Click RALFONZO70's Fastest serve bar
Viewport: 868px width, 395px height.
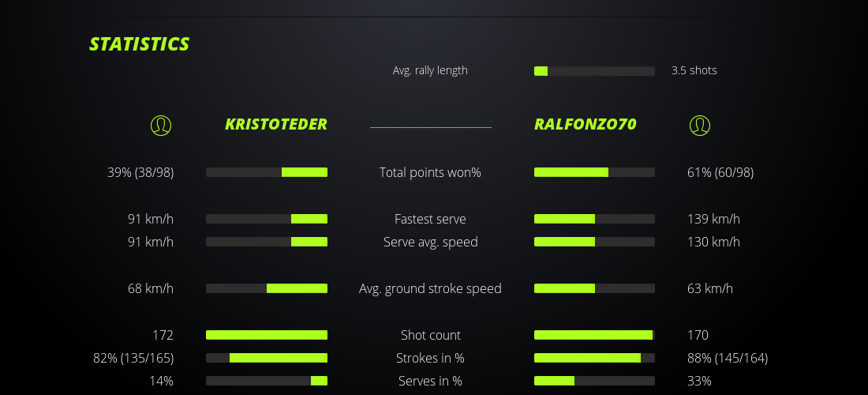pyautogui.click(x=594, y=219)
